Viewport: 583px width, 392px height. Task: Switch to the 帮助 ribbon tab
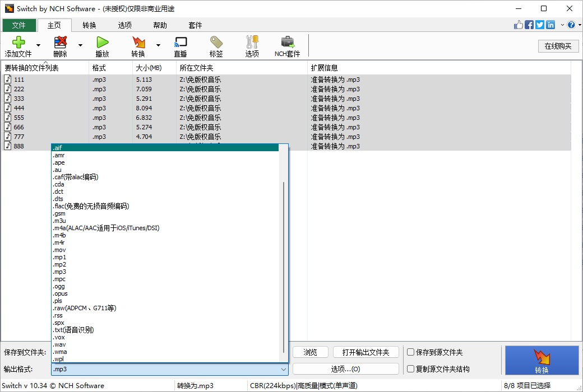pos(160,25)
